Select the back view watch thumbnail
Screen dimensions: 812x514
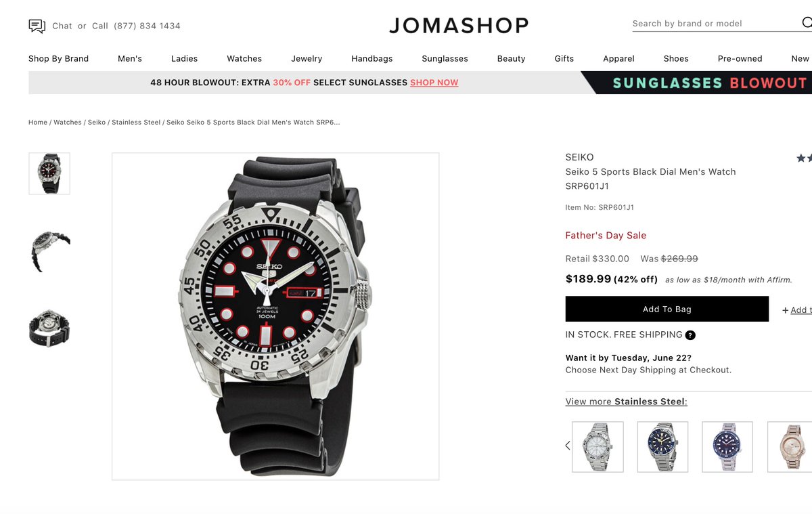pos(49,328)
